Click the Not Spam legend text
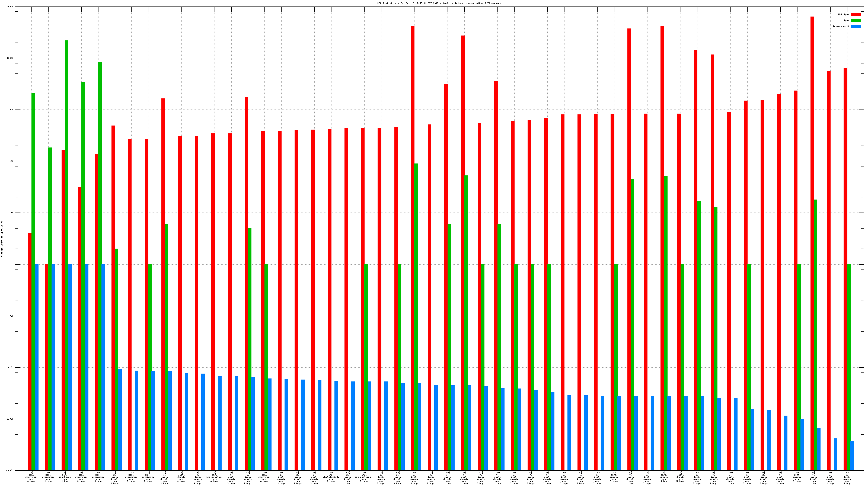The width and height of the screenshot is (868, 488). coord(843,14)
